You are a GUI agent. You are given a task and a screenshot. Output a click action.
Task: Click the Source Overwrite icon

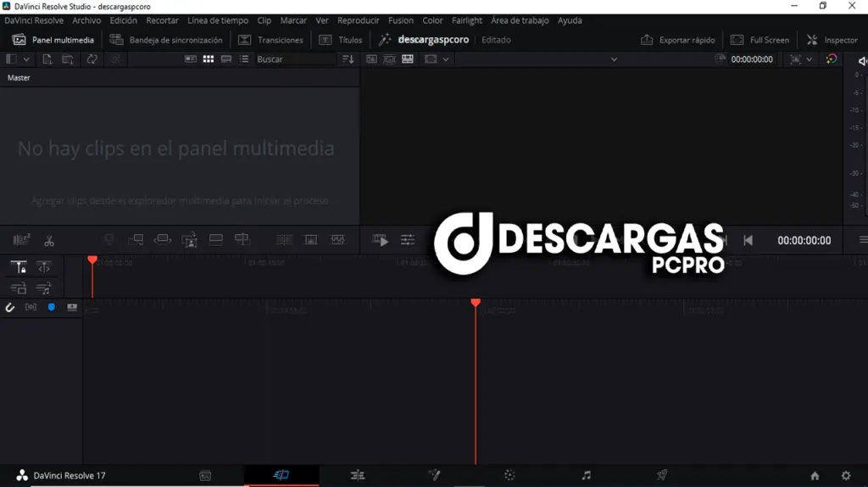[x=242, y=239]
